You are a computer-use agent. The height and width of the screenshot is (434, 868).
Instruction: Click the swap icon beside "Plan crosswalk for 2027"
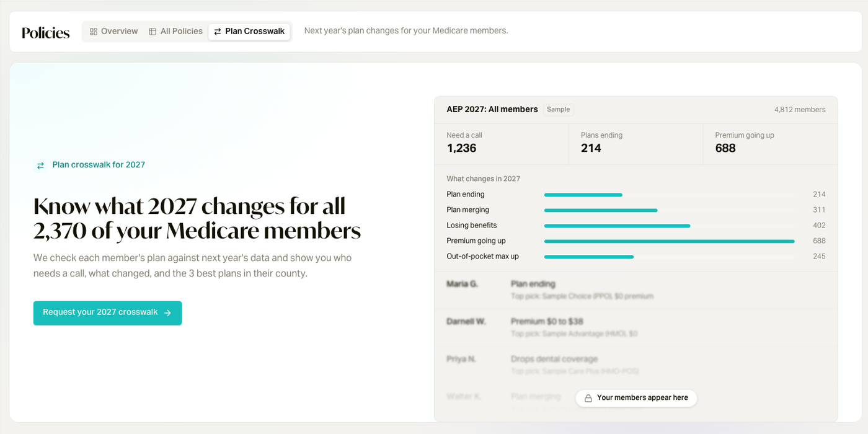coord(40,165)
